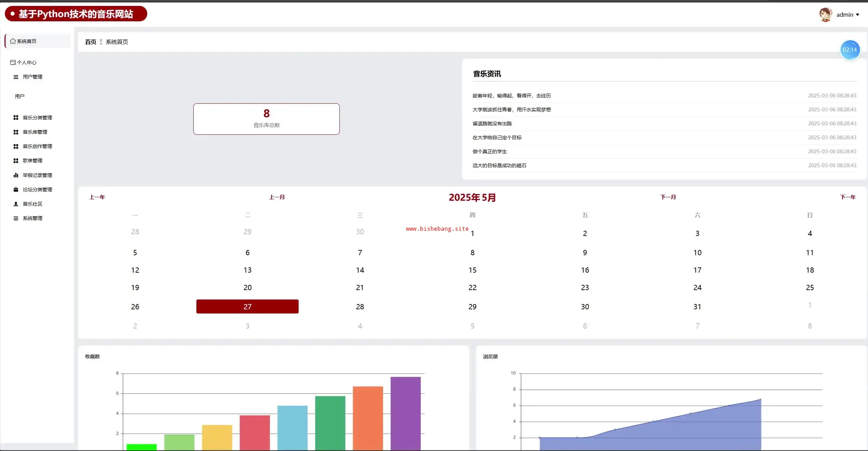Screen dimensions: 868x451
Task: Go to previous month with 上一月
Action: [277, 197]
